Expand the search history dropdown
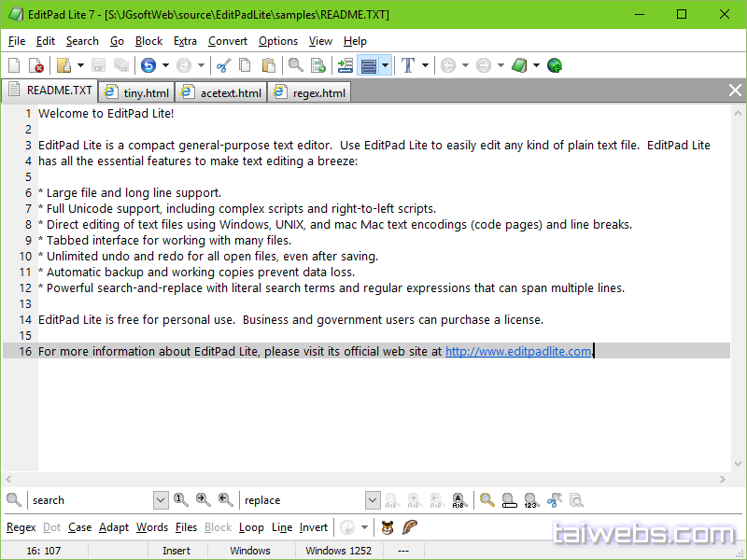This screenshot has height=560, width=747. click(x=161, y=500)
